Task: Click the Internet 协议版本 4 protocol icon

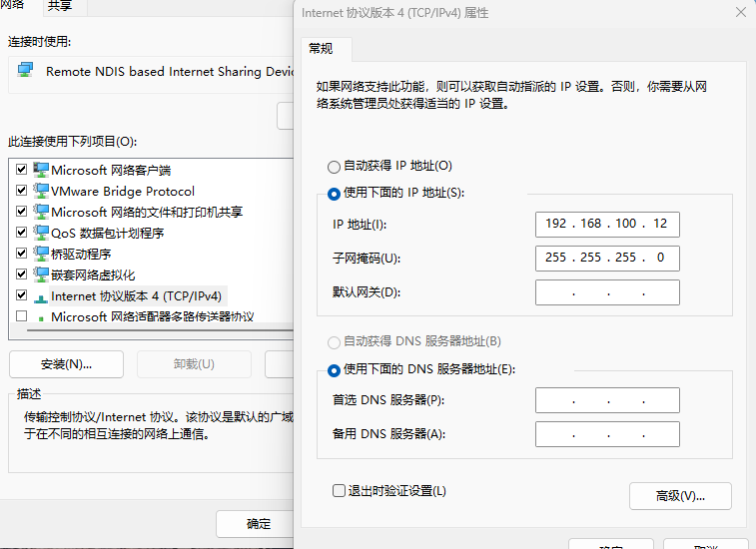Action: pyautogui.click(x=41, y=298)
